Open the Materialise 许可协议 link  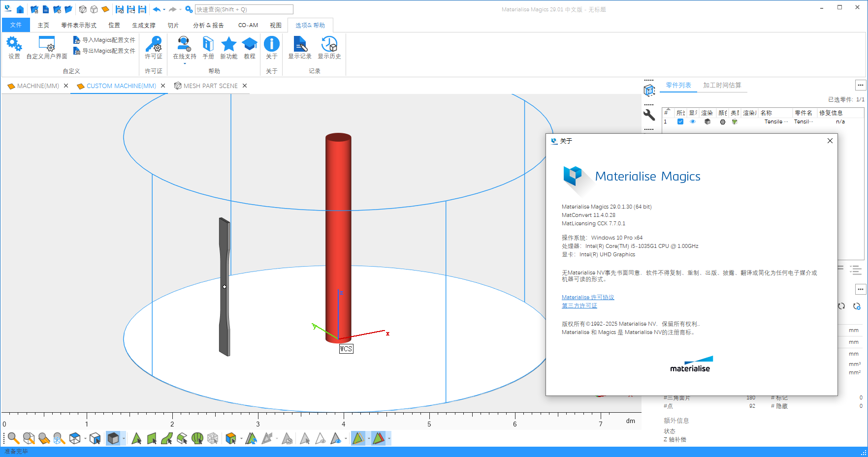click(587, 297)
